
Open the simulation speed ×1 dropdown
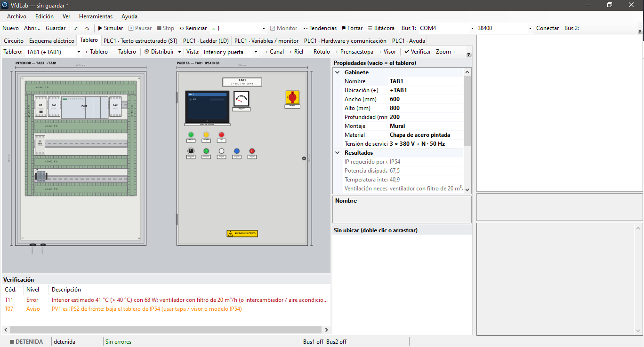pyautogui.click(x=263, y=28)
